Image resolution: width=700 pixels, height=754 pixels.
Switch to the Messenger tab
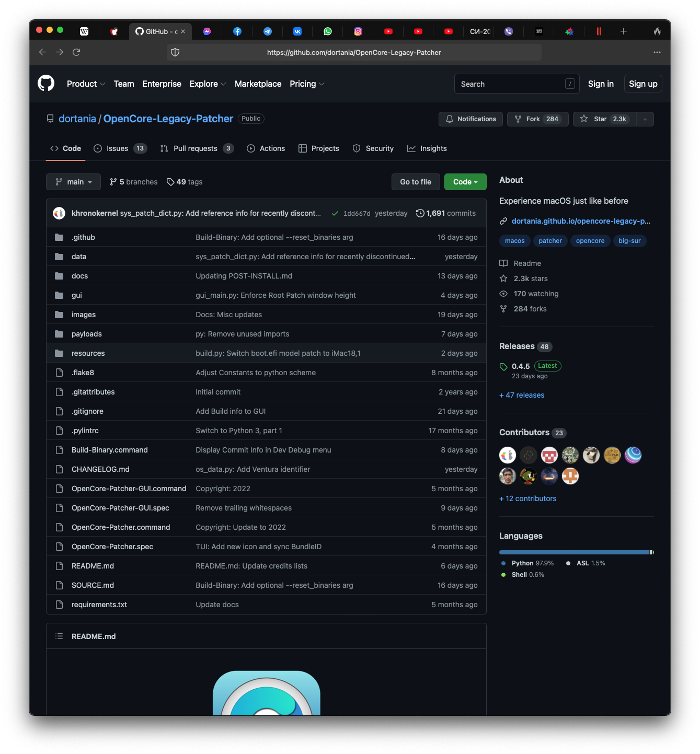[207, 31]
